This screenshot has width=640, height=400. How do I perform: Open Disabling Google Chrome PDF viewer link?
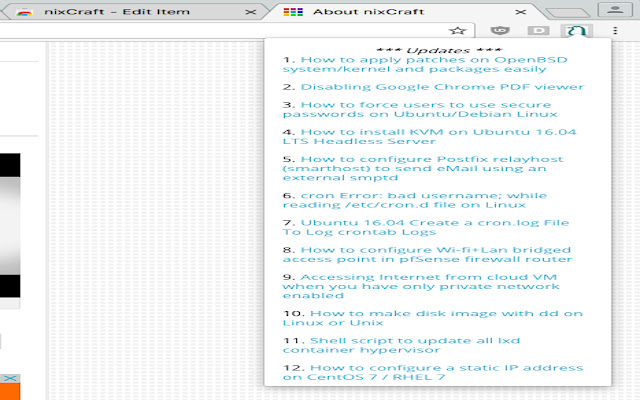click(442, 87)
